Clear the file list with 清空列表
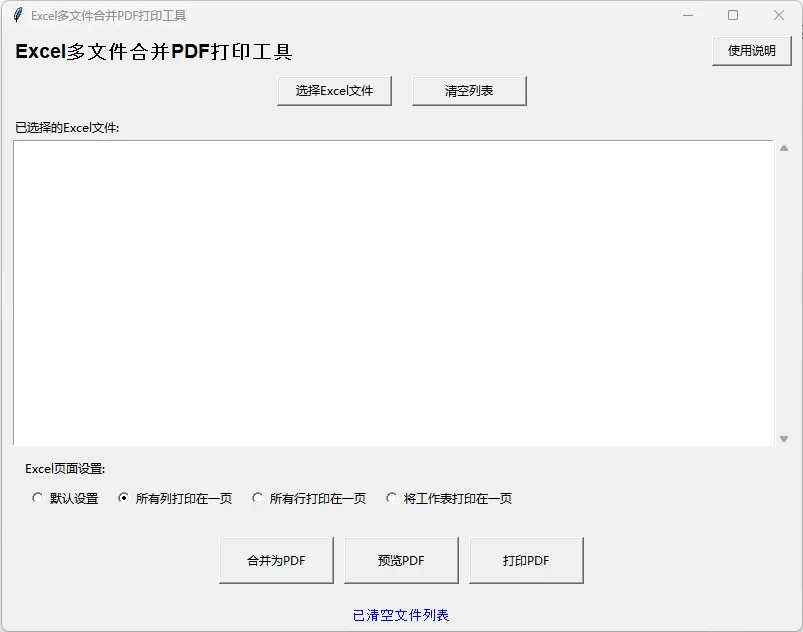The image size is (803, 632). 469,91
